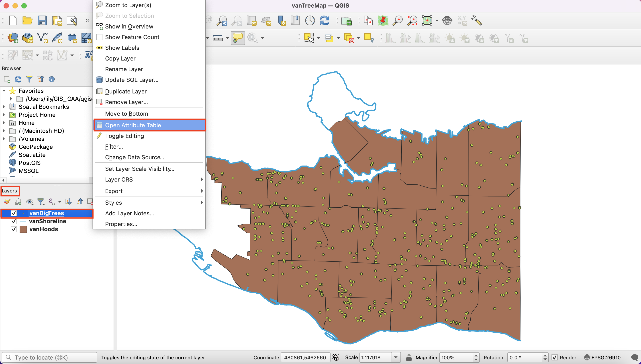Open the Scale dropdown in status bar
The width and height of the screenshot is (641, 364).
click(x=396, y=358)
